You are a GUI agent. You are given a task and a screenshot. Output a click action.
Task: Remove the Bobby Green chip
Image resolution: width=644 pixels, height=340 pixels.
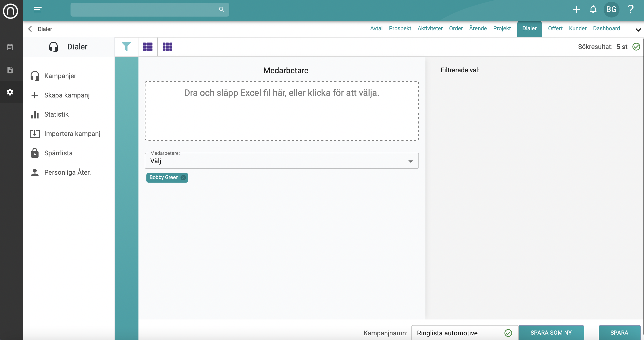click(183, 177)
